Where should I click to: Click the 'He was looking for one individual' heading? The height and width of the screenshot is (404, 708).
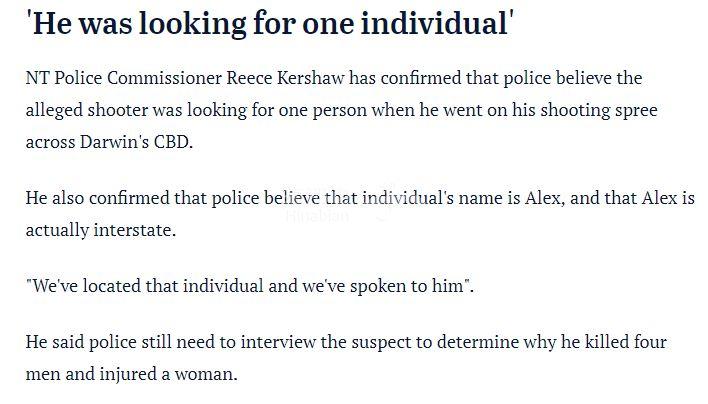[x=270, y=23]
